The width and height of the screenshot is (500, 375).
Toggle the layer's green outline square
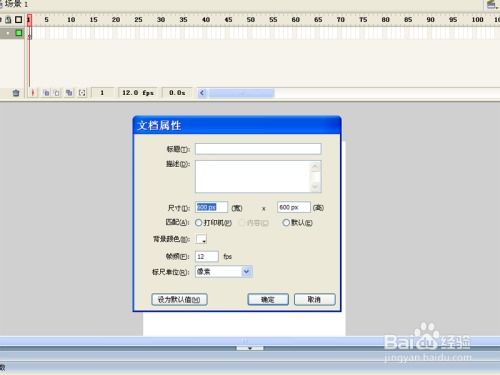point(19,33)
